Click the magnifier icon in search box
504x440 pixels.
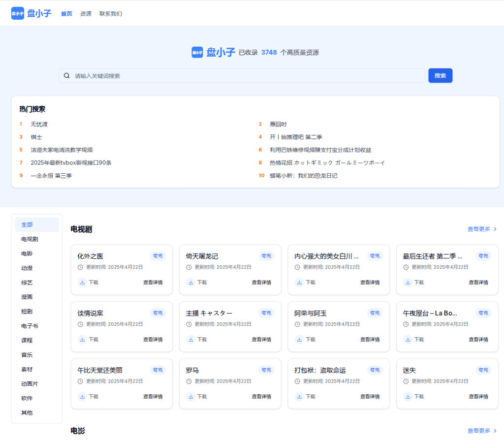point(67,76)
